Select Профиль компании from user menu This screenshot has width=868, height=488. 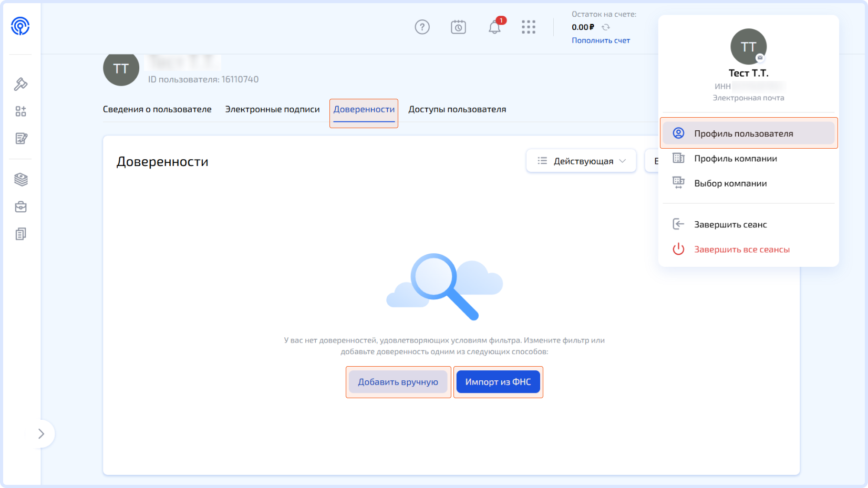tap(735, 159)
